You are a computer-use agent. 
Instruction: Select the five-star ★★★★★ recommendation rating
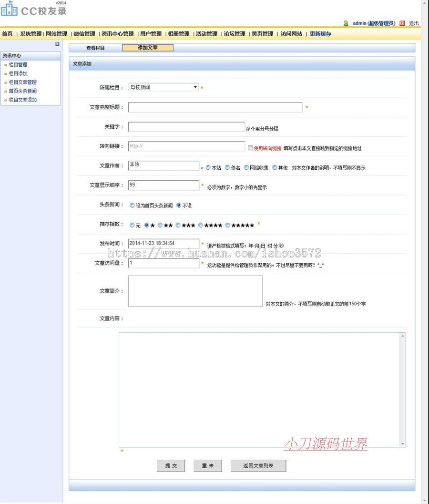coord(227,225)
